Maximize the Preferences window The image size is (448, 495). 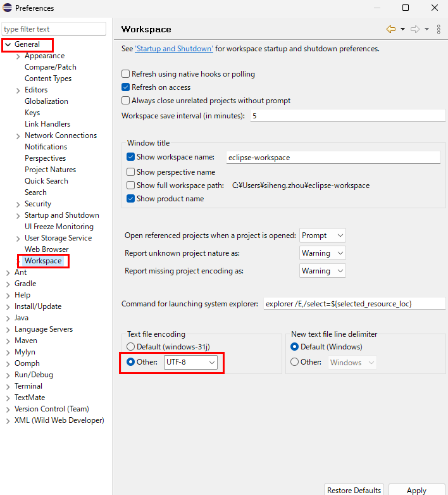click(406, 8)
